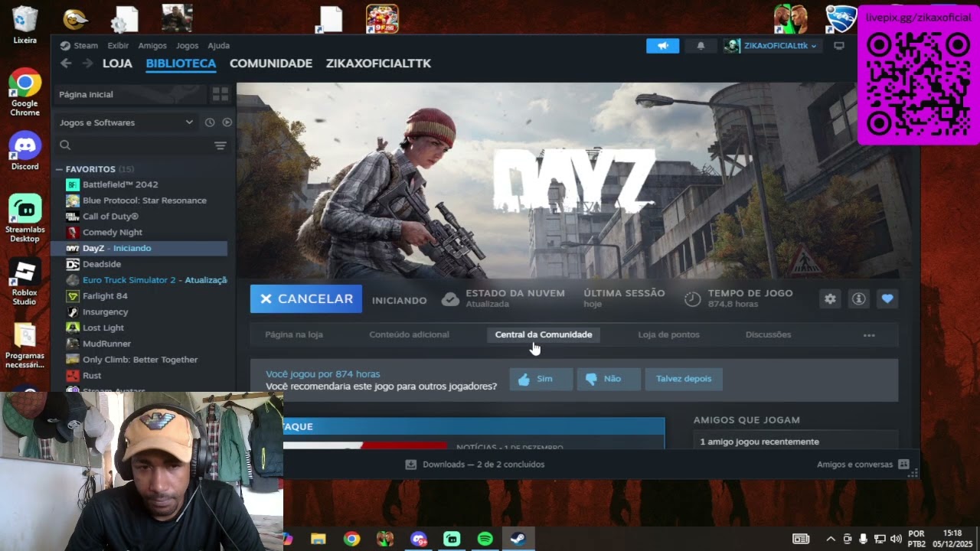Switch to Big Picture mode icon
The width and height of the screenshot is (980, 551).
point(839,46)
